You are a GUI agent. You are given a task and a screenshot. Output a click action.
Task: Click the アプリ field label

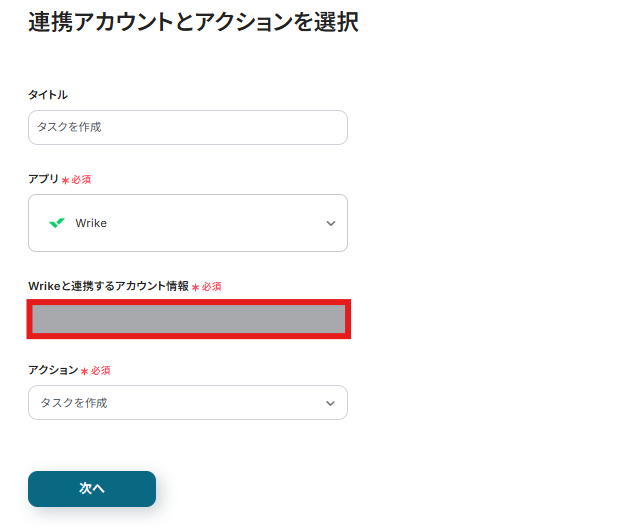[x=43, y=179]
